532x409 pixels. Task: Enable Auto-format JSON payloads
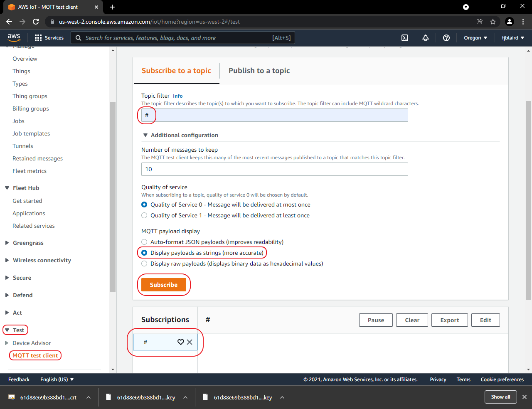pyautogui.click(x=144, y=241)
